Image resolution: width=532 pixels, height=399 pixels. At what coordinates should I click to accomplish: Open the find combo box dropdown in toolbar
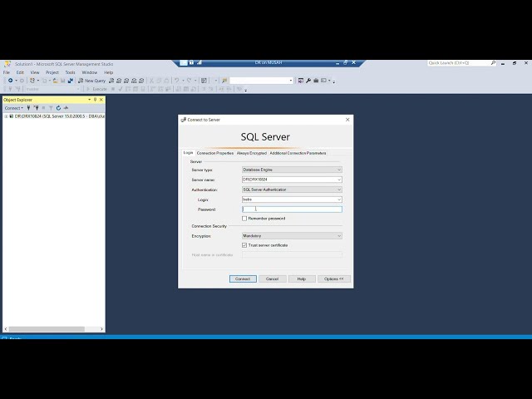pyautogui.click(x=291, y=81)
